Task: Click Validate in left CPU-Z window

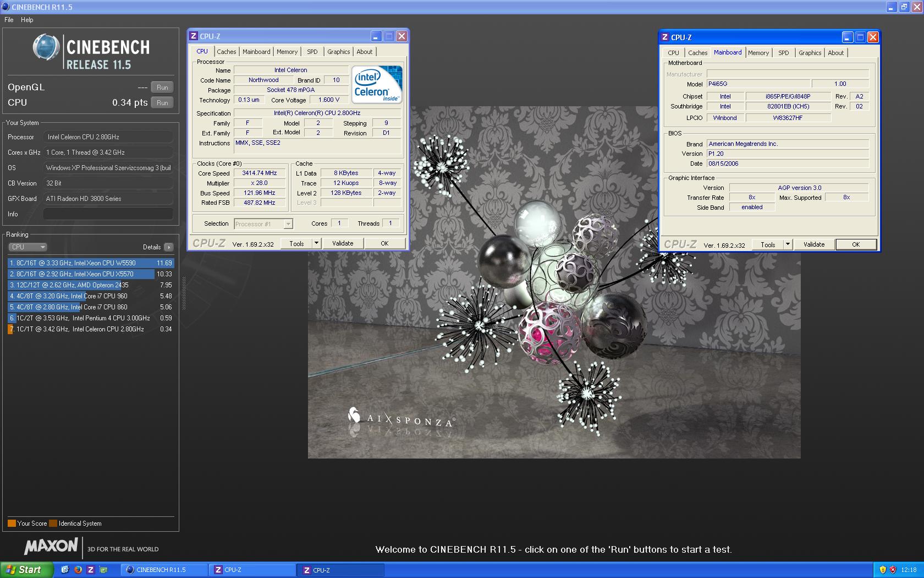Action: tap(343, 243)
